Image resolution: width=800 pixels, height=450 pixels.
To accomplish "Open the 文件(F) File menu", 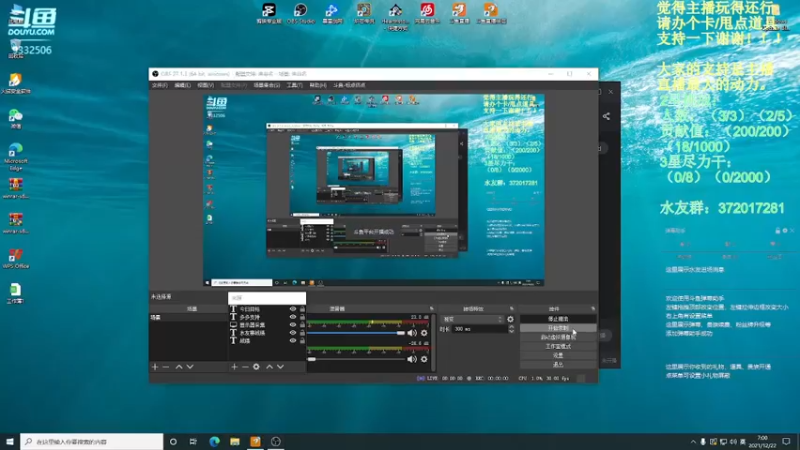I will (160, 85).
